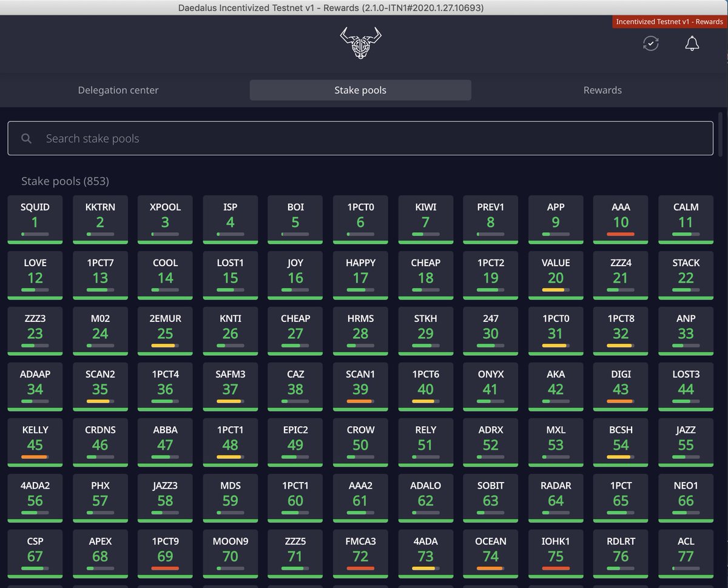
Task: Select the KELLY stake pool card
Action: (x=35, y=443)
